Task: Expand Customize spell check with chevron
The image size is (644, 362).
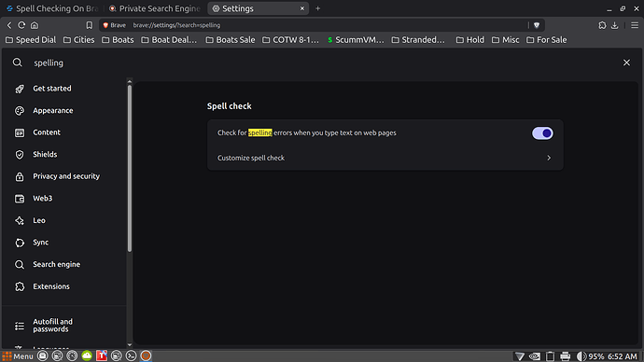Action: pos(549,158)
